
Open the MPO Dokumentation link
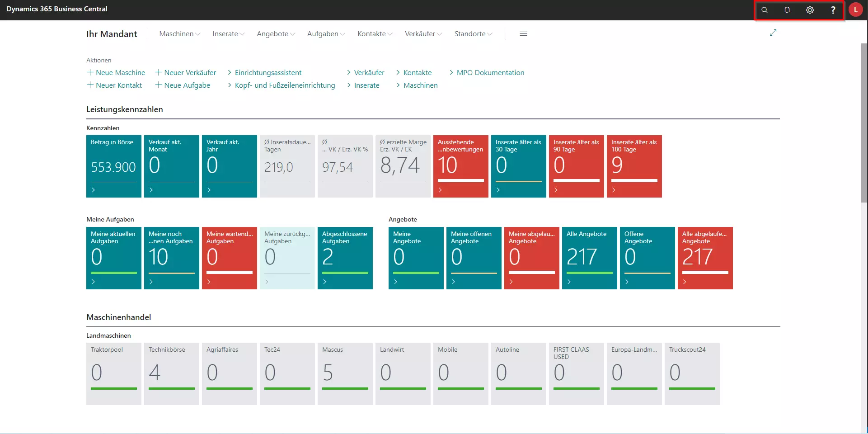(x=490, y=73)
